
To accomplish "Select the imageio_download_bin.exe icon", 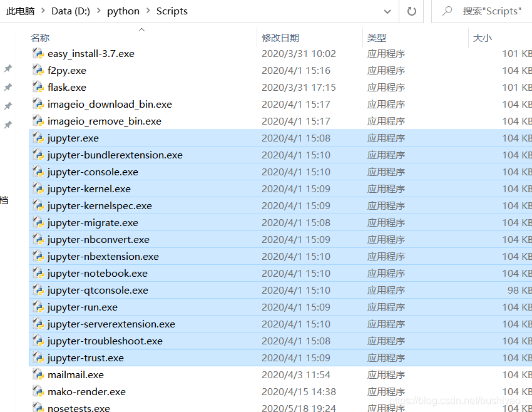I will coord(38,104).
